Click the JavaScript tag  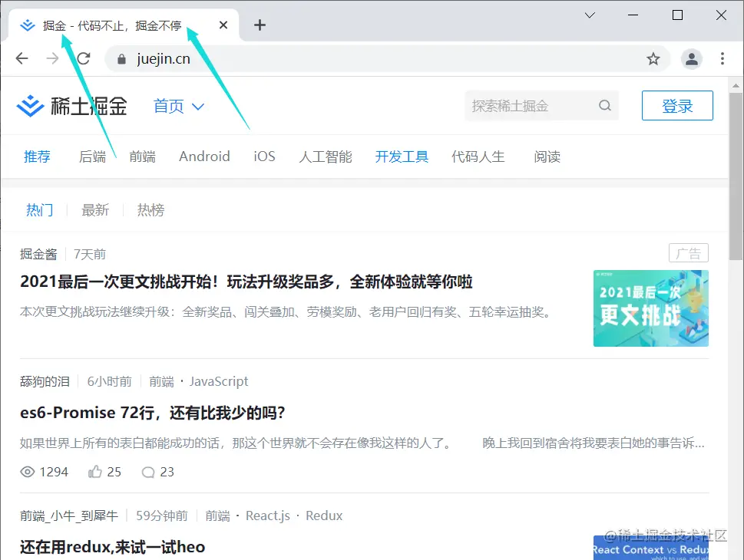[x=219, y=381]
